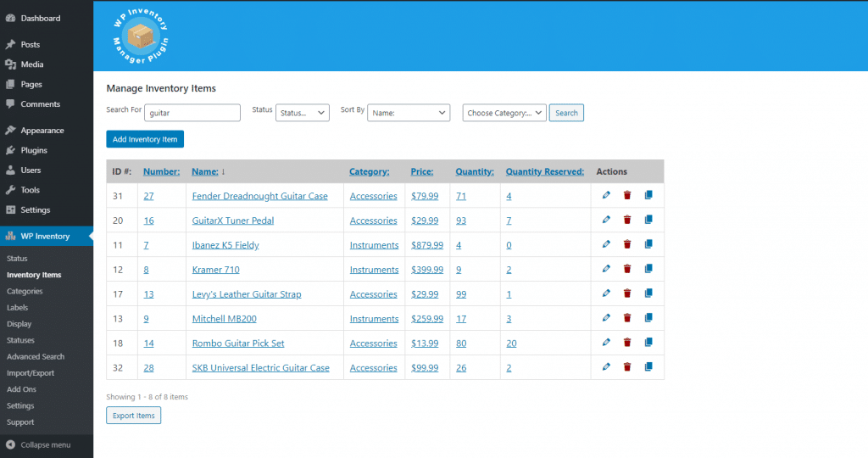Delete Mitchell MB200 trash icon
868x458 pixels.
point(627,318)
